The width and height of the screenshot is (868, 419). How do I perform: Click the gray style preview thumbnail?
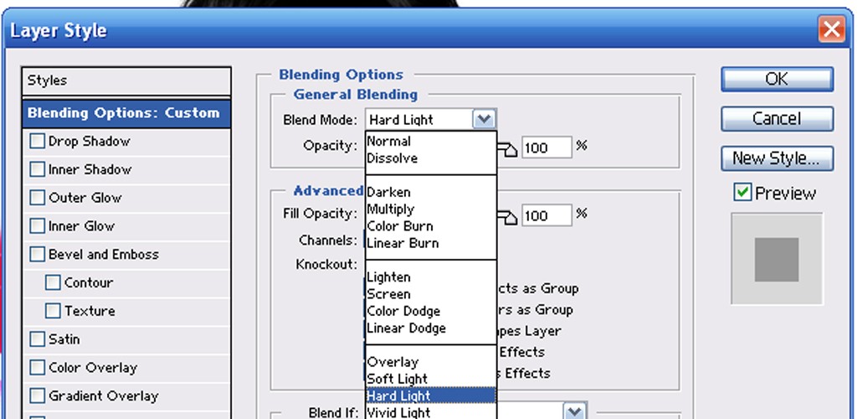pos(777,260)
